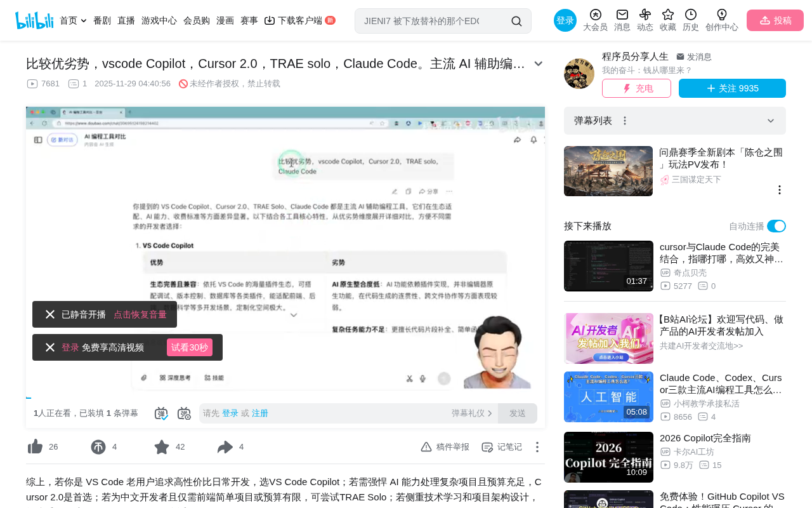Close the 免费享高清视频 login prompt

click(x=50, y=347)
